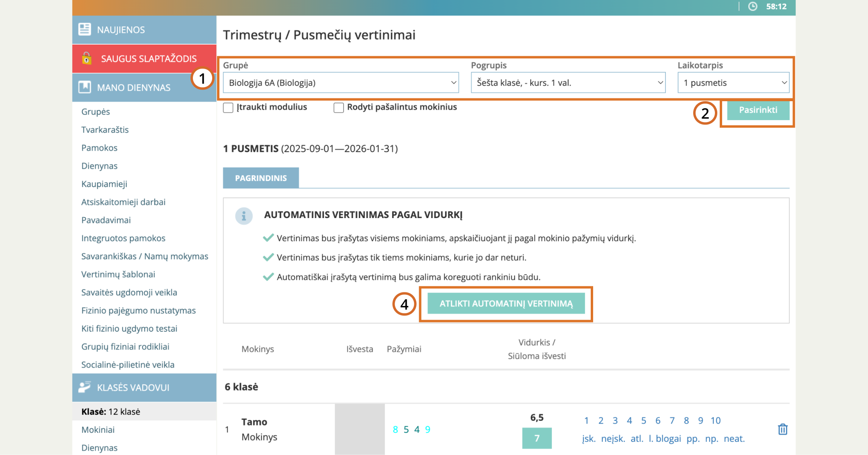Open the Laikotarpis dropdown
The height and width of the screenshot is (455, 868).
point(733,83)
